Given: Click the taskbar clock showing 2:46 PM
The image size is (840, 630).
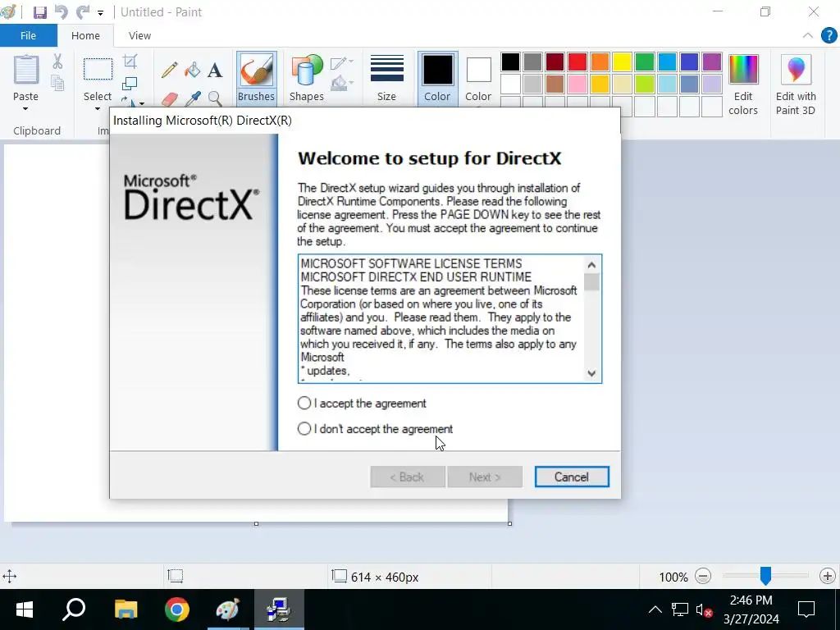Looking at the screenshot, I should [x=751, y=609].
